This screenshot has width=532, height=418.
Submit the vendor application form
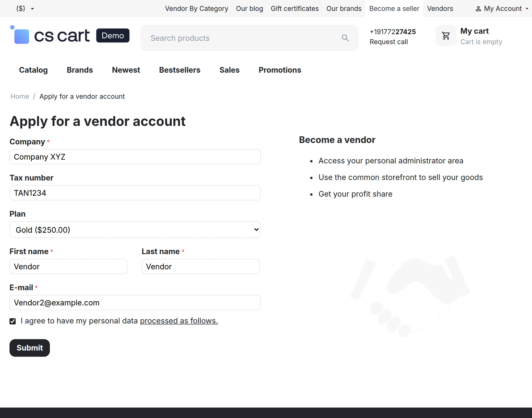[30, 348]
